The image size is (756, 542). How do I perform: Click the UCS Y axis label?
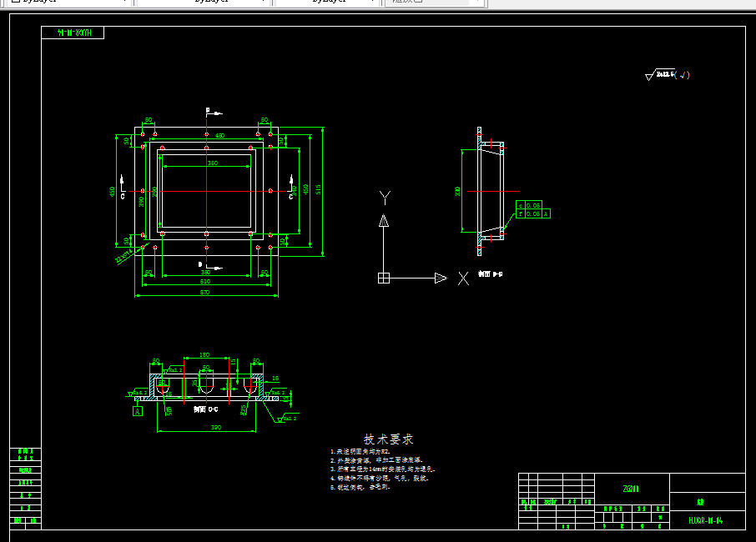click(x=385, y=198)
